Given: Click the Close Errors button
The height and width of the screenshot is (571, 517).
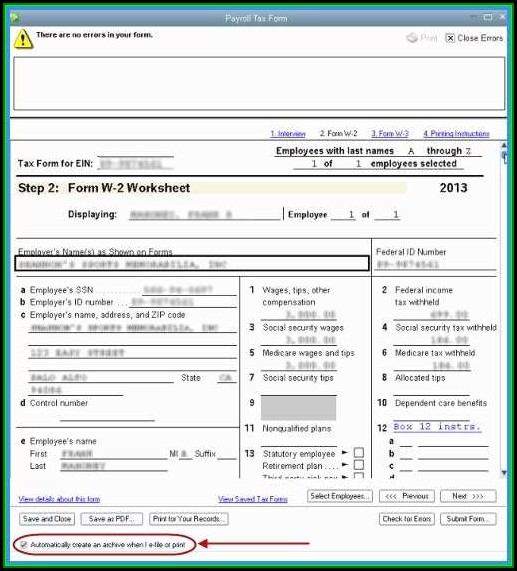Looking at the screenshot, I should coord(474,38).
